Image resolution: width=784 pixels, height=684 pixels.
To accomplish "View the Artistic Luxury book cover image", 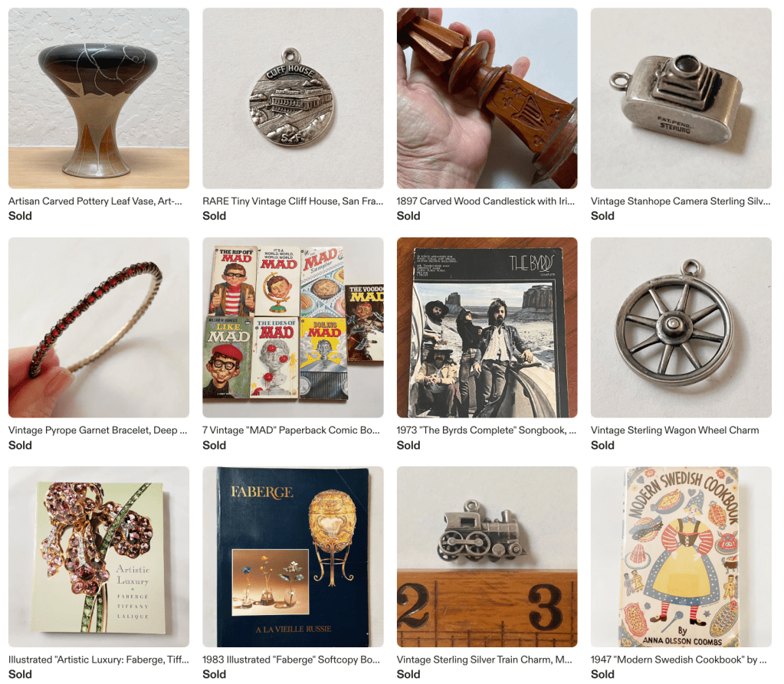I will [99, 557].
